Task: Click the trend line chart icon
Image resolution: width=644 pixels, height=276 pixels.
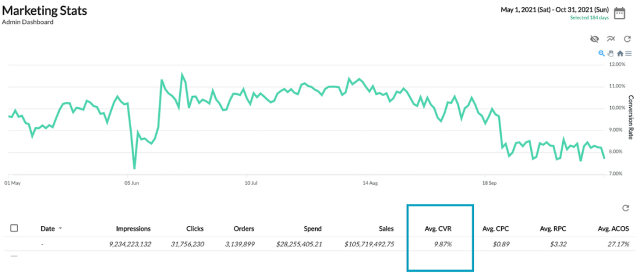Action: [x=611, y=39]
